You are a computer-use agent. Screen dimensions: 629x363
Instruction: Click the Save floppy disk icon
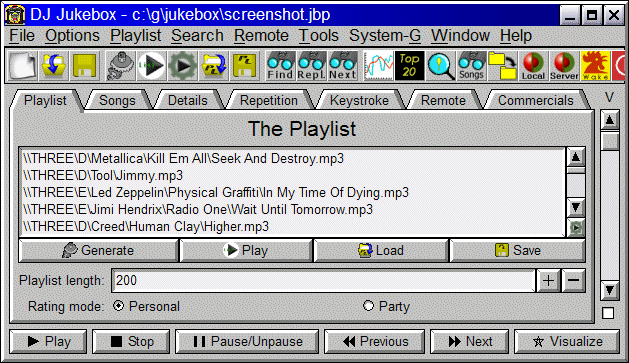click(x=85, y=66)
